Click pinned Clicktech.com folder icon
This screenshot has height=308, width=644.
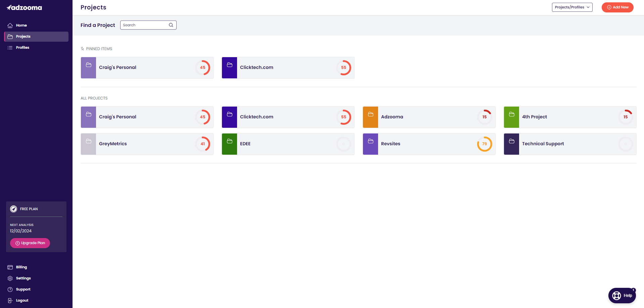point(230,65)
